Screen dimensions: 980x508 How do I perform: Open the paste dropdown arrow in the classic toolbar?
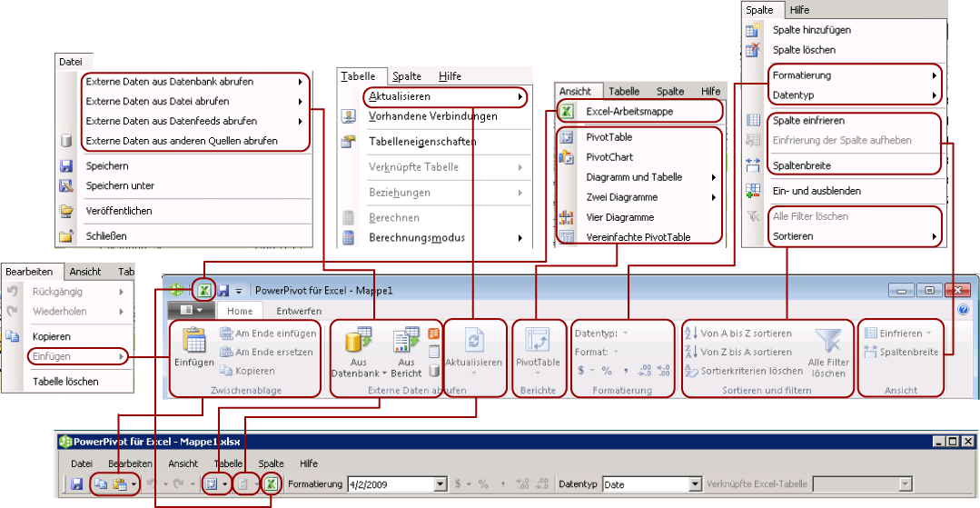134,485
